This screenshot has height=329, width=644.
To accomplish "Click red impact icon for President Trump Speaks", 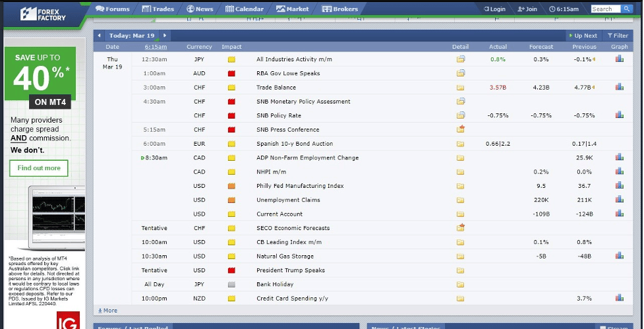I will coord(231,270).
